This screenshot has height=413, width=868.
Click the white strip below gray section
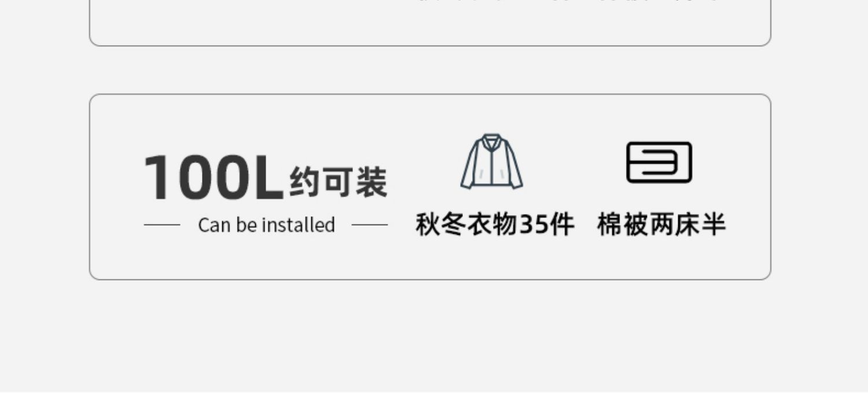point(434,403)
